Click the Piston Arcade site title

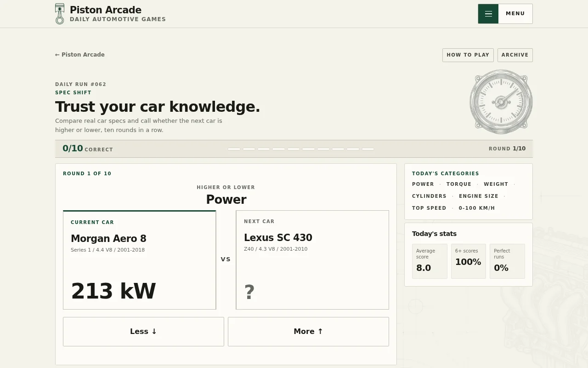(106, 10)
